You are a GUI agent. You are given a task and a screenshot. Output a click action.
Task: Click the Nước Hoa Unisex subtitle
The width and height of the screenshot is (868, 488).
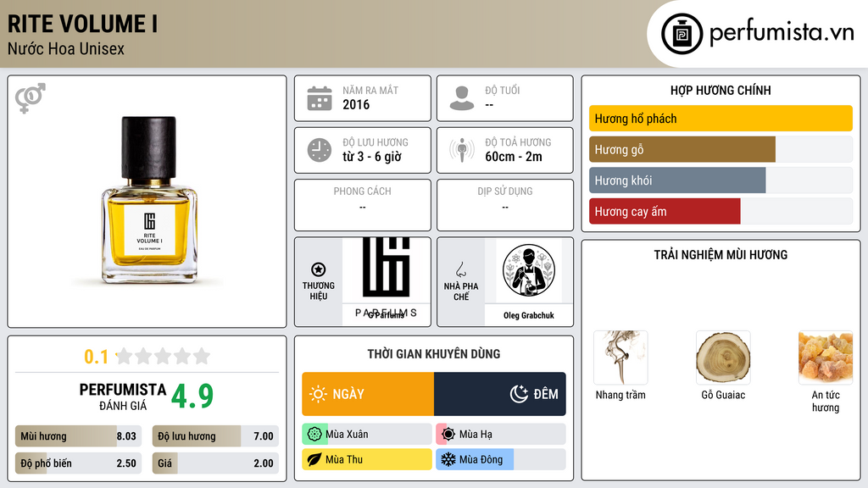pyautogui.click(x=66, y=48)
